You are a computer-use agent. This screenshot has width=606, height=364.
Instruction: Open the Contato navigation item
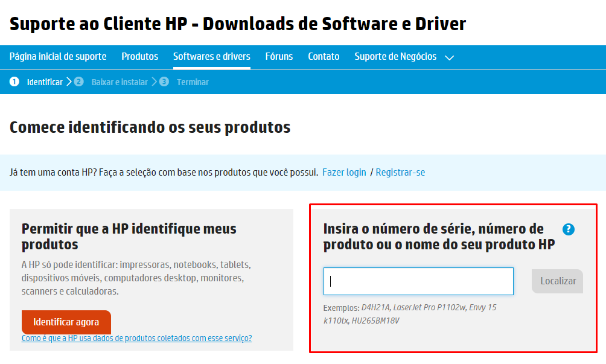pyautogui.click(x=324, y=57)
